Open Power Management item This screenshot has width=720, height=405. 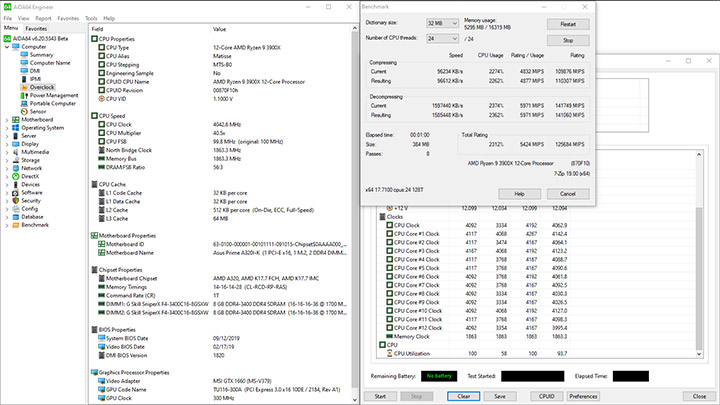[x=54, y=96]
